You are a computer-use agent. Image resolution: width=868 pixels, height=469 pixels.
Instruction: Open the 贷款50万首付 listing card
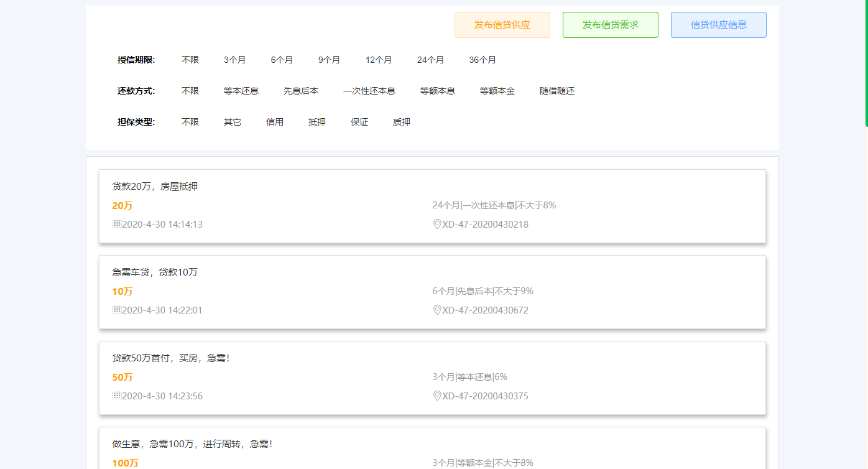point(171,358)
